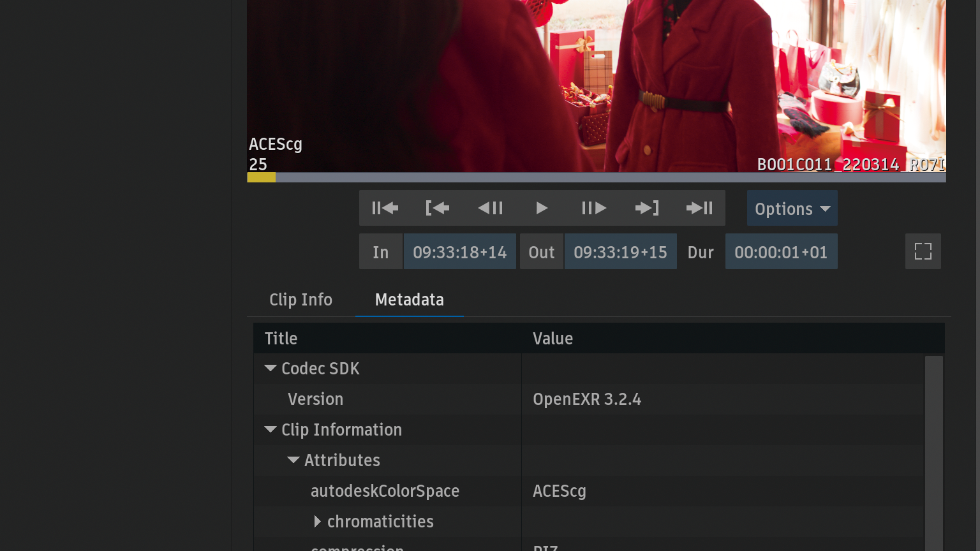Click the viewer timeline scrub bar
This screenshot has width=980, height=551.
596,177
